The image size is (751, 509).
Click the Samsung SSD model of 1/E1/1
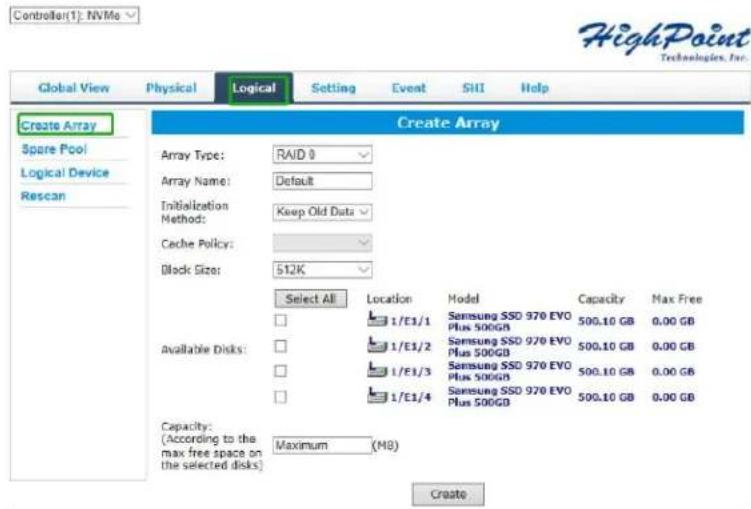509,321
